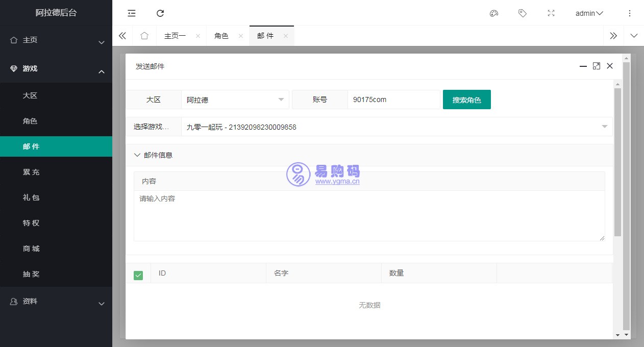Open the vertical three-dot more menu

click(629, 13)
